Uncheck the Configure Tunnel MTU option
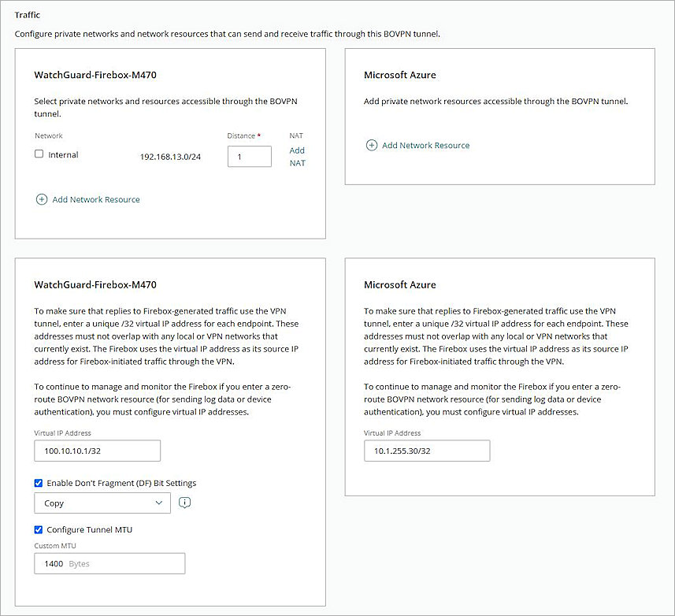This screenshot has height=616, width=675. click(x=38, y=529)
